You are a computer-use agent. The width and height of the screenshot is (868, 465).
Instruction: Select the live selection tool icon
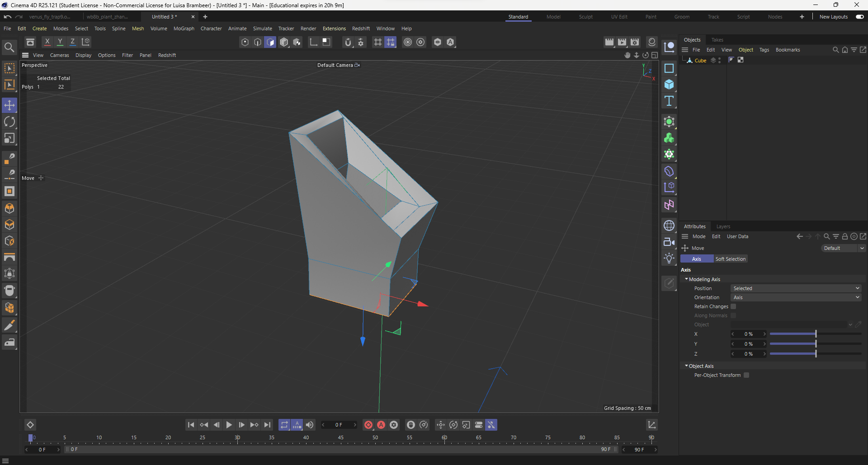coord(9,68)
